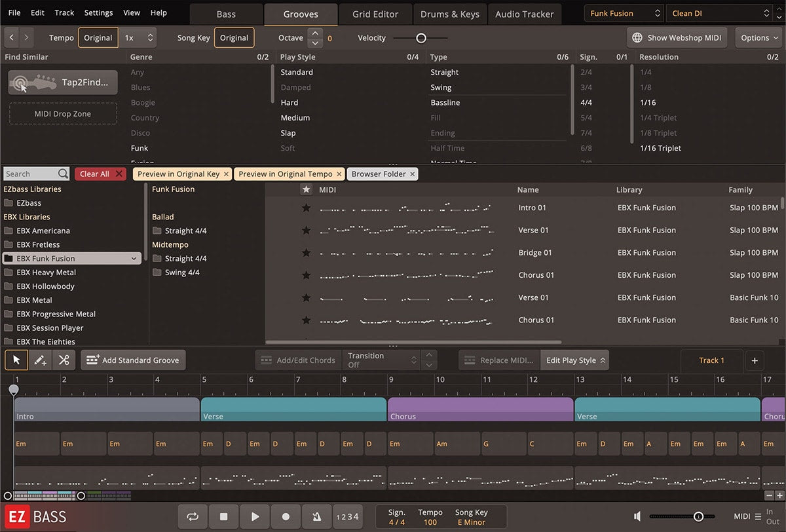Click Add/Edit Chords button
This screenshot has width=786, height=532.
click(298, 360)
